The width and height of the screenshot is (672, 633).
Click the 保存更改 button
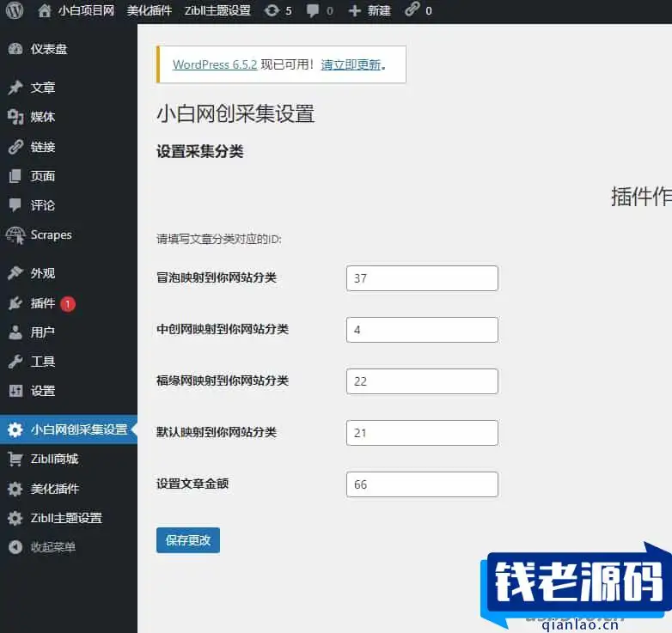coord(188,540)
